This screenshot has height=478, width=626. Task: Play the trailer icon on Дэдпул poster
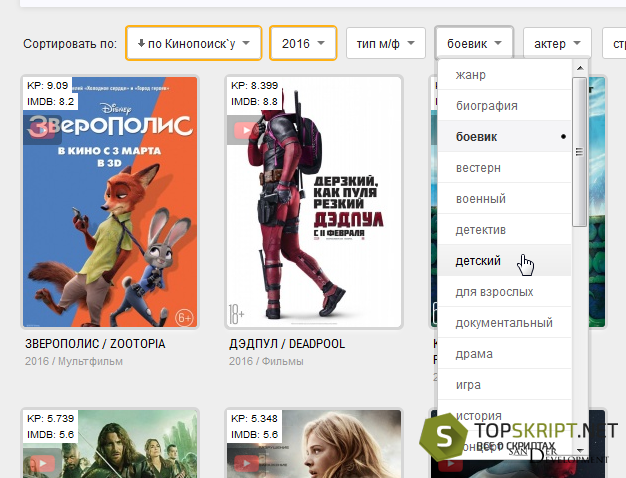tap(244, 130)
